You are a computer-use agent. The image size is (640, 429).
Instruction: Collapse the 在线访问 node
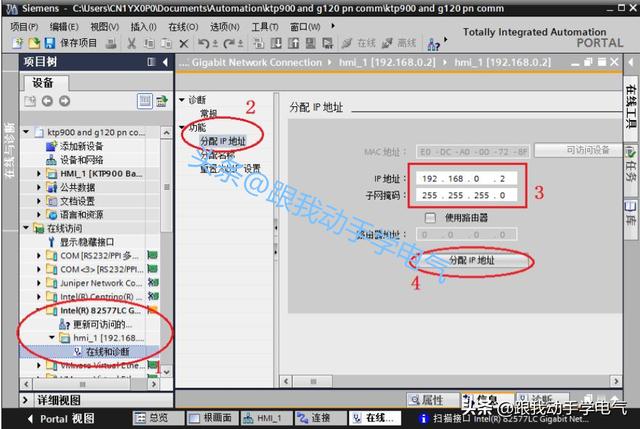(x=27, y=228)
